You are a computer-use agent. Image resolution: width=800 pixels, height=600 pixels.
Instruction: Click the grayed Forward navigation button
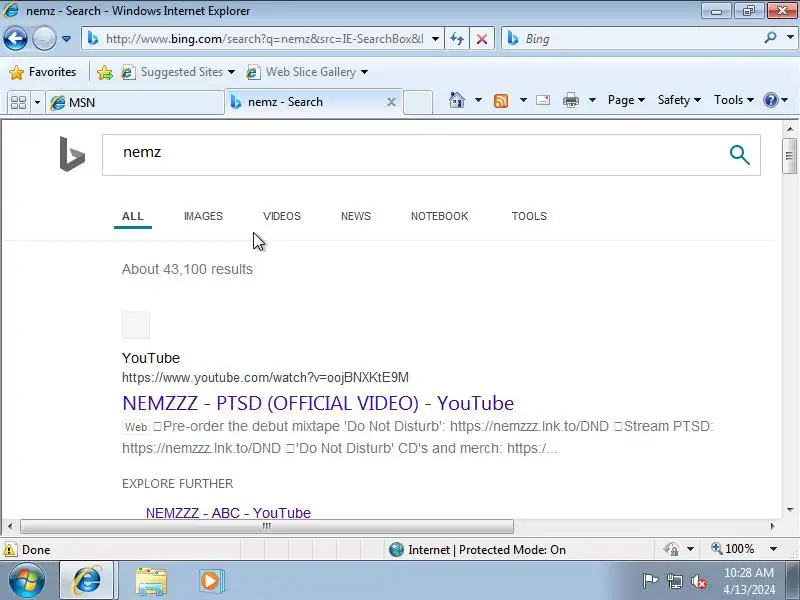pyautogui.click(x=44, y=39)
